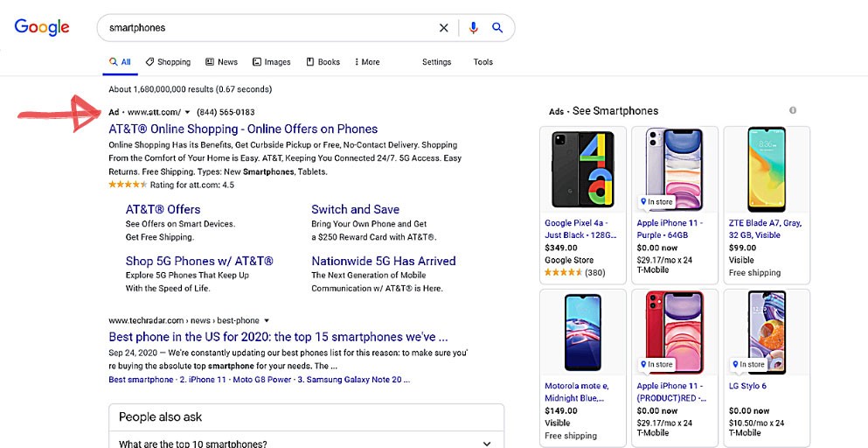
Task: Open the TechRadar Best phone in the US result
Action: [279, 337]
